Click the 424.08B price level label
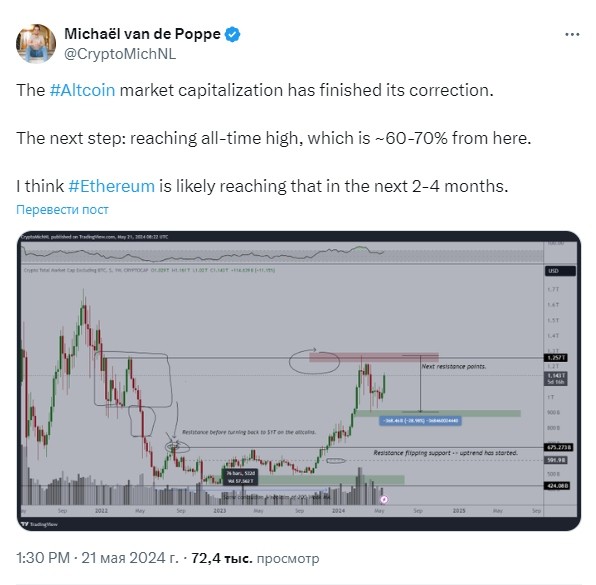 click(557, 485)
